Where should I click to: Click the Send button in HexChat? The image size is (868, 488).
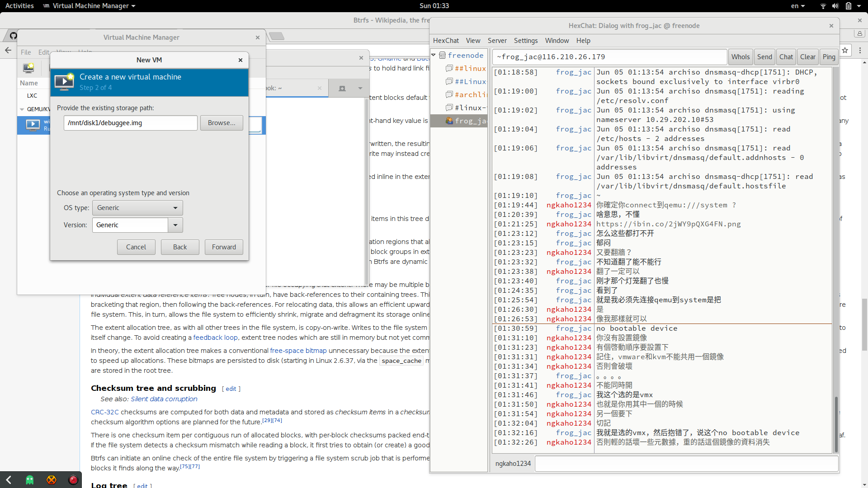click(x=764, y=57)
